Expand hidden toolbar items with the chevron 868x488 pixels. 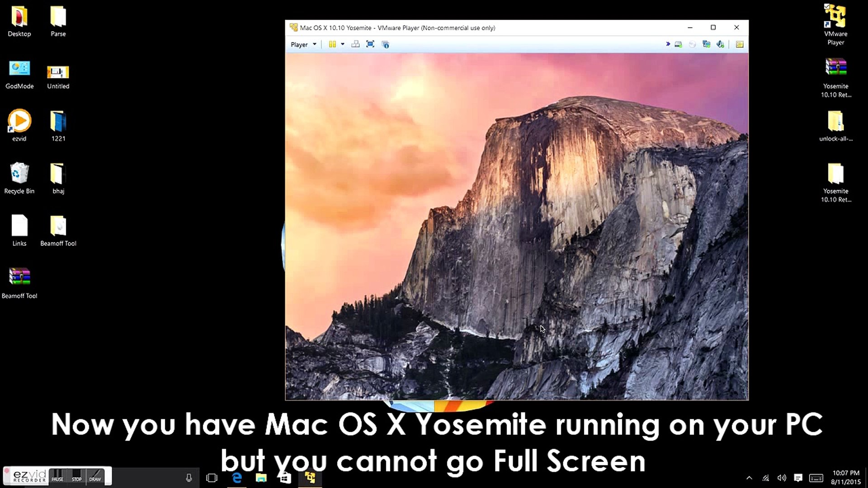(x=668, y=44)
